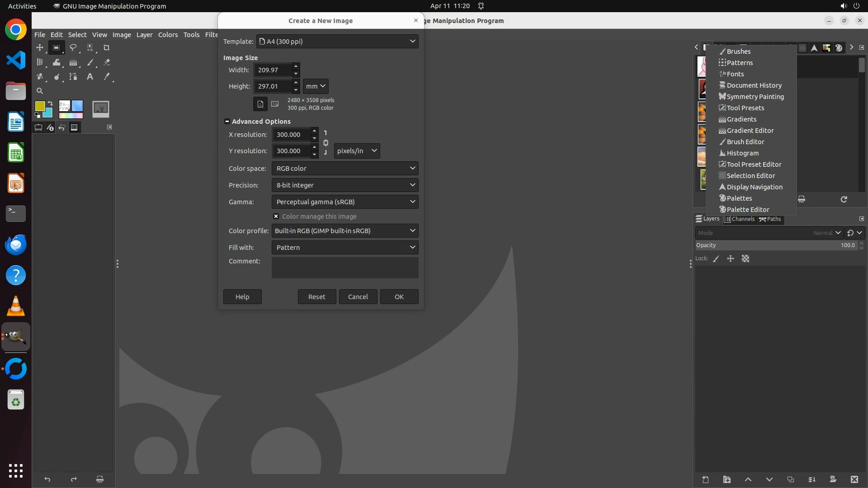
Task: Collapse the Advanced Options expander
Action: 227,122
